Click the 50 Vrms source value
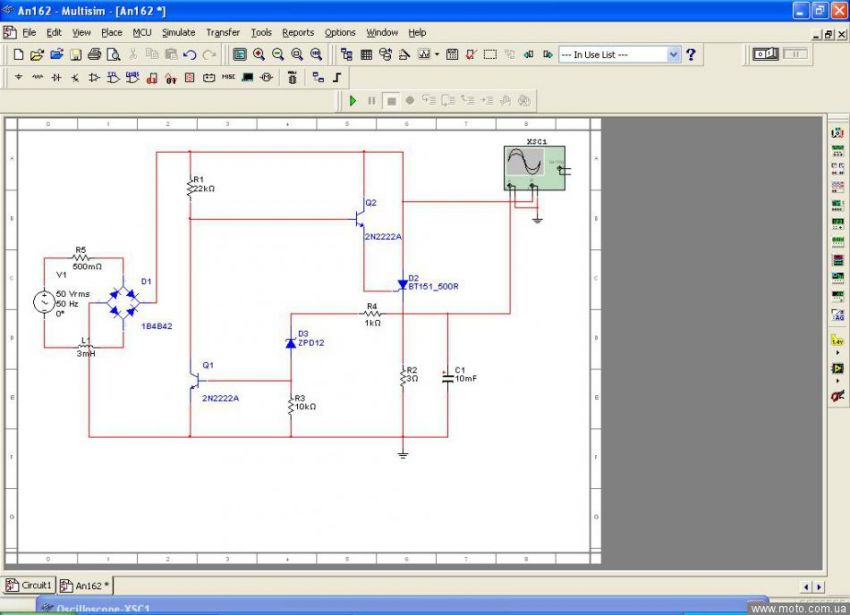Viewport: 850px width, 615px height. point(73,294)
